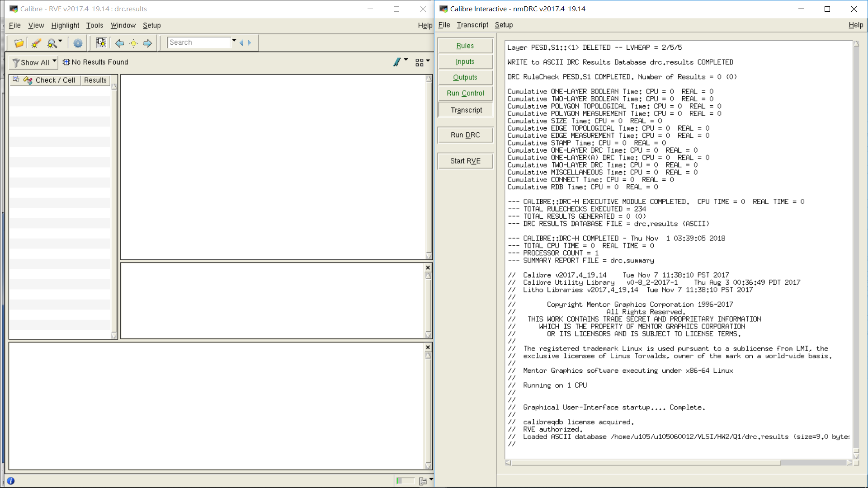Open the Window menu in RVE
Viewport: 868px width, 488px height.
point(123,25)
